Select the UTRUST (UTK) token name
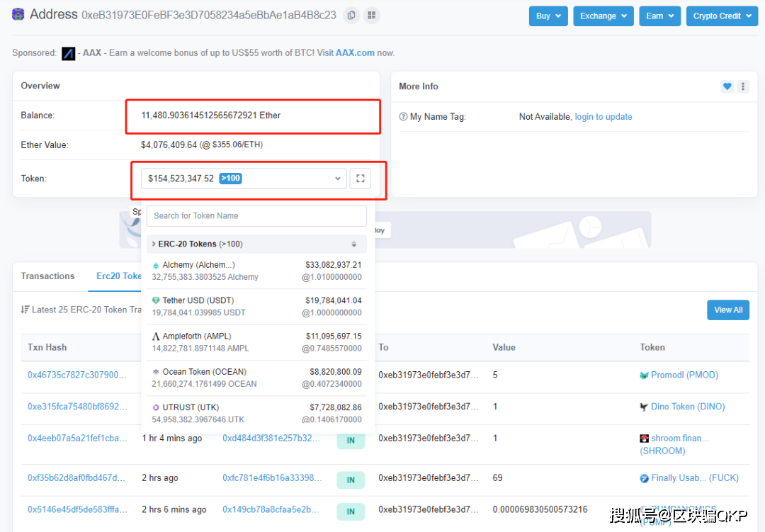 coord(191,407)
